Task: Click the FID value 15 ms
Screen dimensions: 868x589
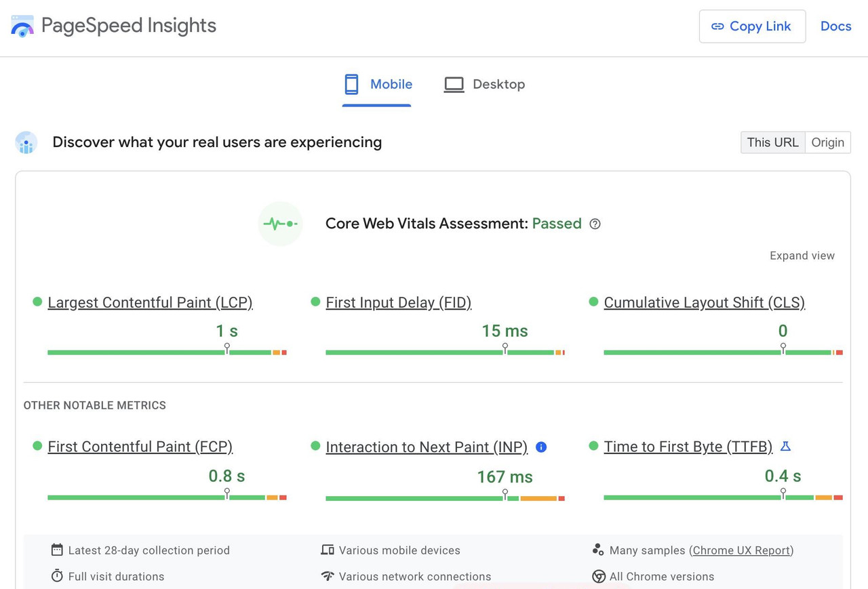Action: pyautogui.click(x=505, y=331)
